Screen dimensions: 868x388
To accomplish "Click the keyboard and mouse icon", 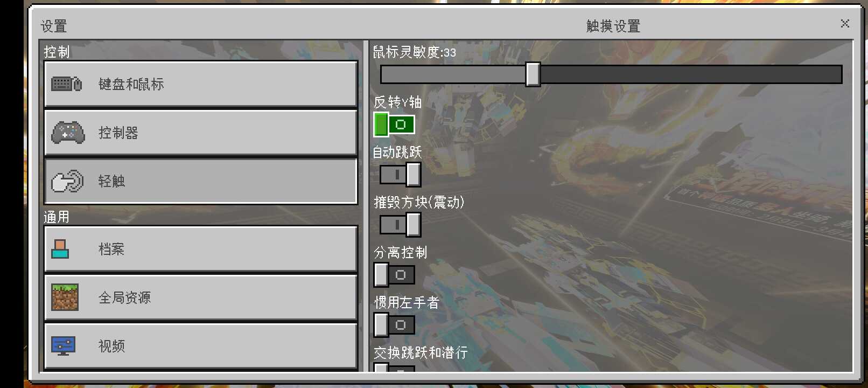I will (67, 84).
